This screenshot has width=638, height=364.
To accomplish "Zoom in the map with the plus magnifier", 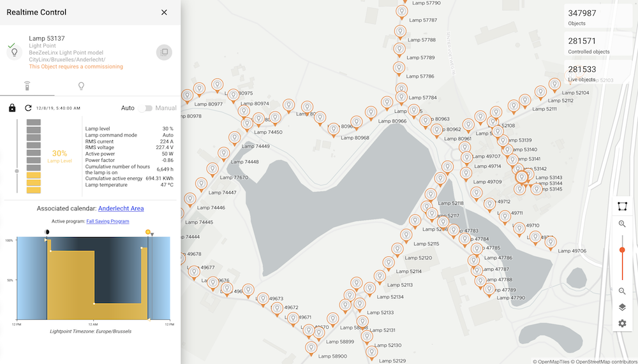I will click(622, 224).
